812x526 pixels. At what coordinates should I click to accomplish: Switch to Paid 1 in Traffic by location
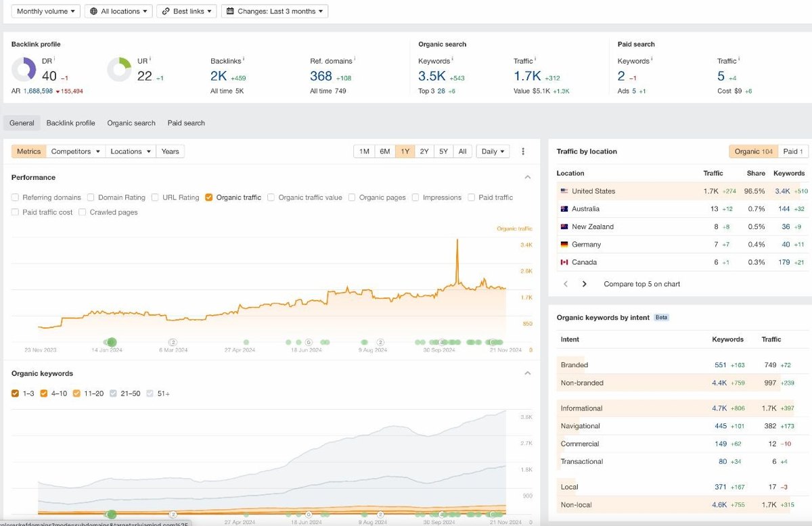[x=793, y=151]
